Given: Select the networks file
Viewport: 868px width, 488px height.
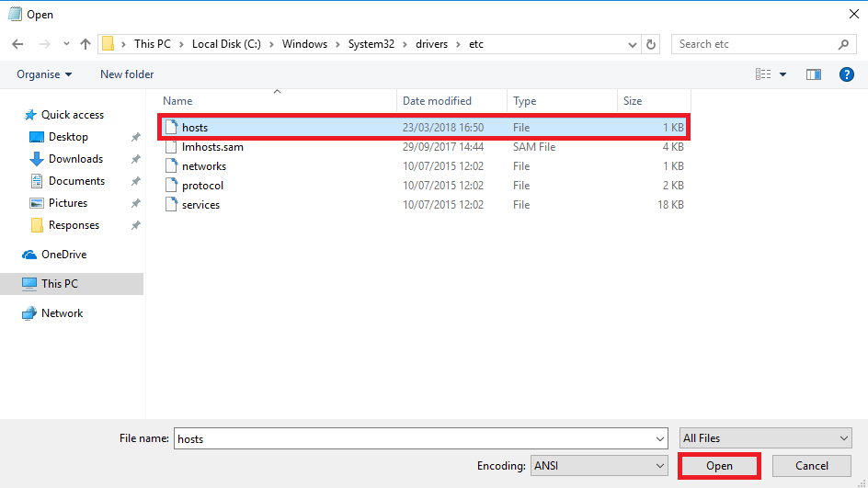Looking at the screenshot, I should pos(424,166).
